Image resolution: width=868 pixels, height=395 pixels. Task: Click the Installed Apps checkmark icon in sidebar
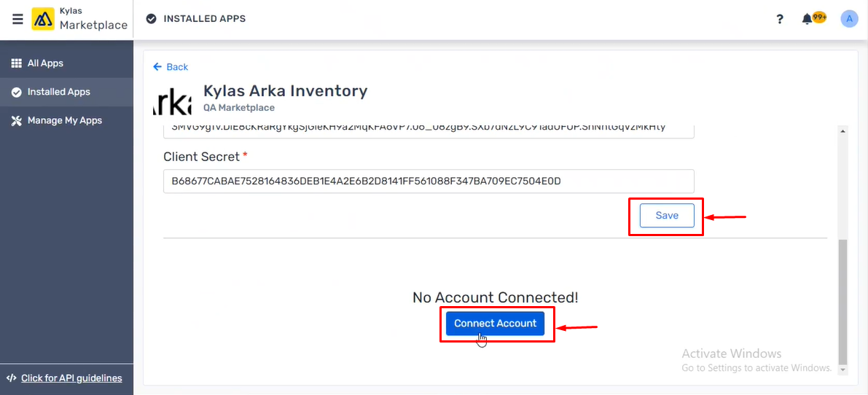[17, 92]
